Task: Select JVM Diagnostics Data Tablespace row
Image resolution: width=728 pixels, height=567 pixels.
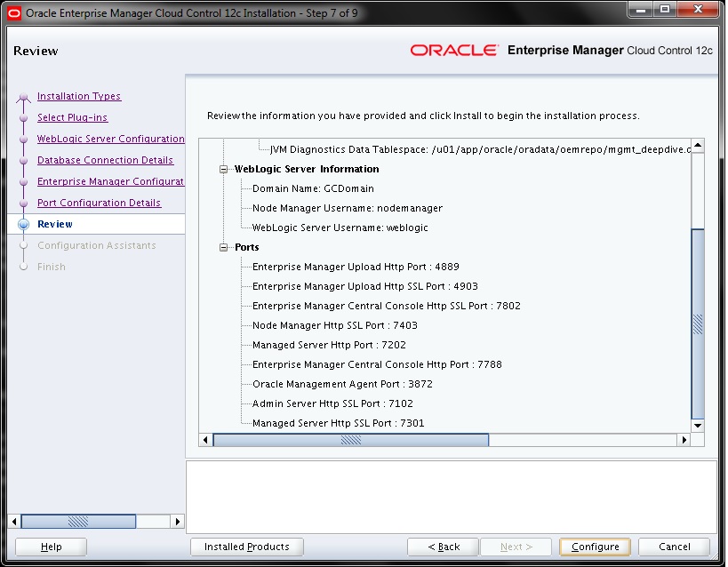Action: tap(480, 149)
